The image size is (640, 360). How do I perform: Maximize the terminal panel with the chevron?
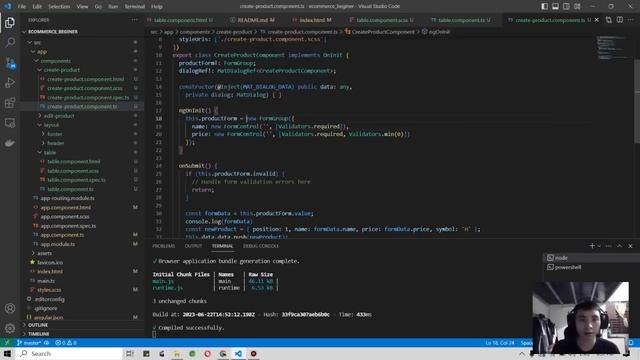(x=620, y=246)
